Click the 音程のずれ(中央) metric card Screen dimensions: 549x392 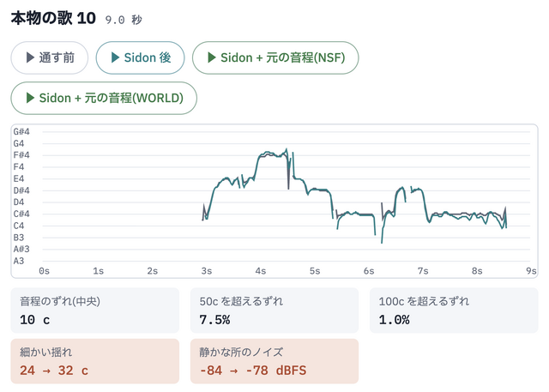[95, 311]
